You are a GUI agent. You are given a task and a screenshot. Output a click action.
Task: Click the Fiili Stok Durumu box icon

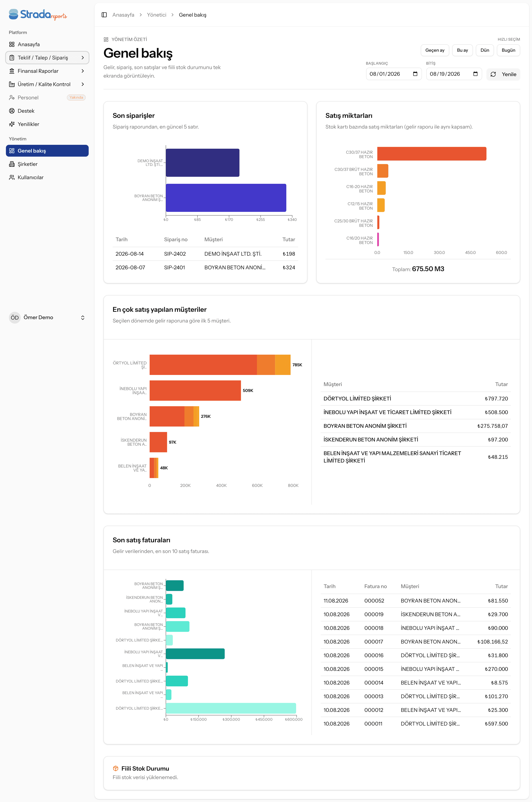[x=115, y=768]
